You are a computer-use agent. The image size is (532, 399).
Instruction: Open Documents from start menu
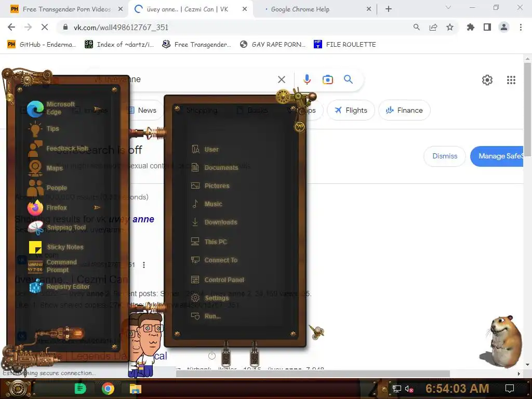(x=215, y=167)
